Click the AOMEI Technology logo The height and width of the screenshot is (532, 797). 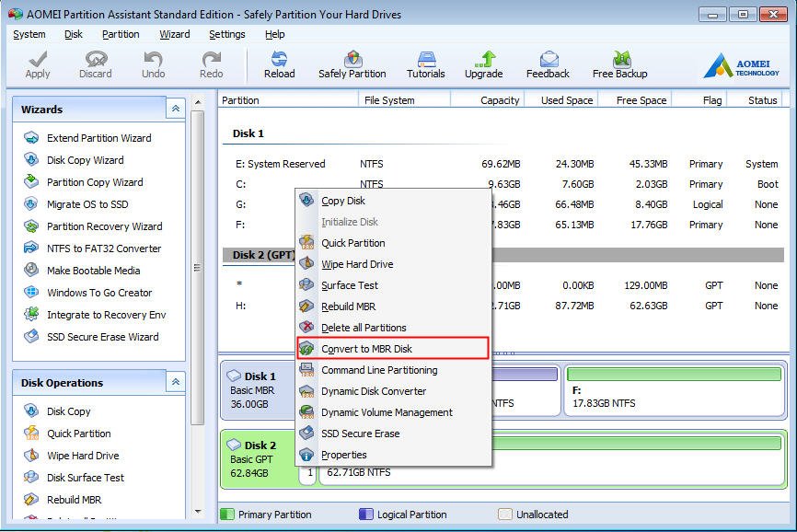[741, 66]
